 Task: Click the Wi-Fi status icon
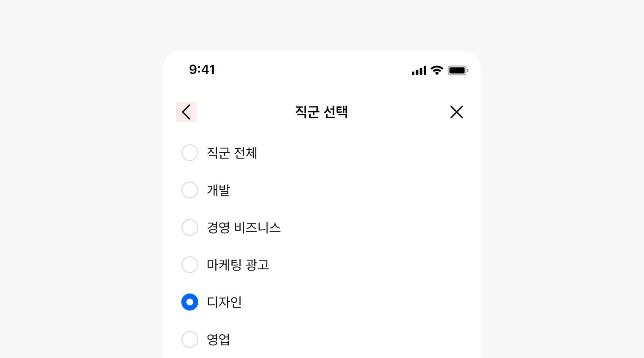coord(437,70)
